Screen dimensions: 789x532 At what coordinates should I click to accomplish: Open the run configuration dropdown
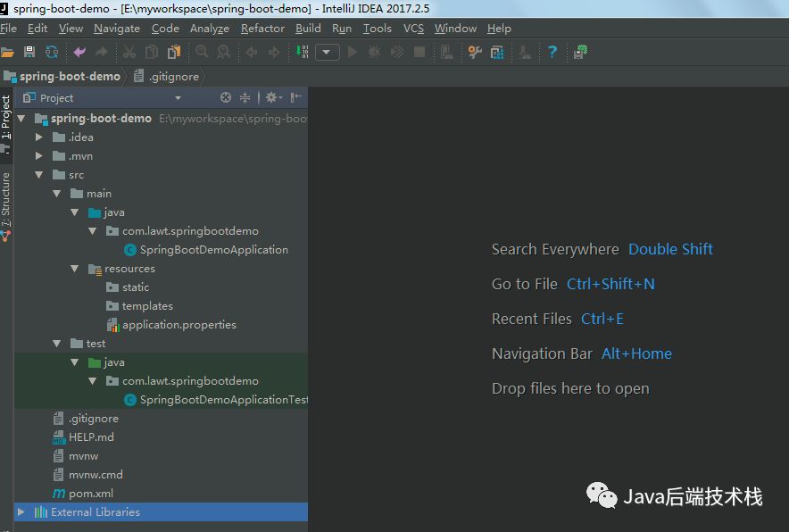coord(327,52)
